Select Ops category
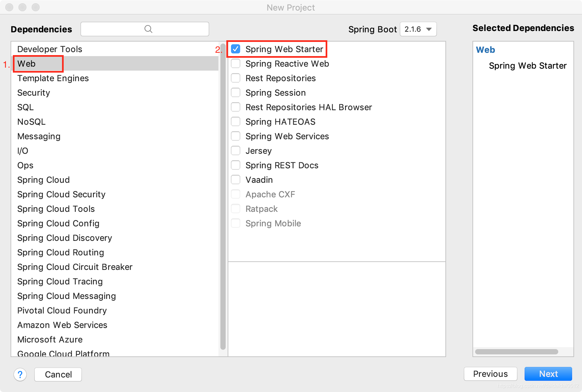 115,165
